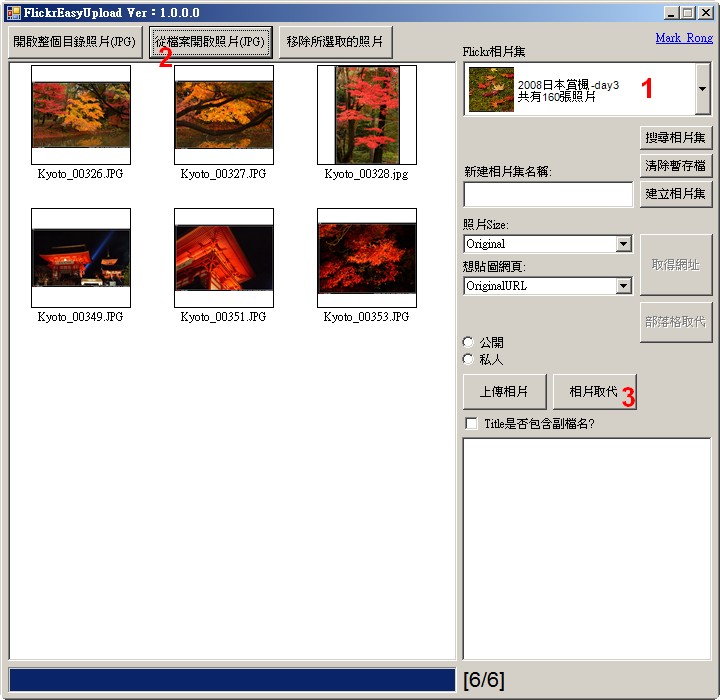
Task: Select thumbnail Kyoto_00326.JPG
Action: 81,115
